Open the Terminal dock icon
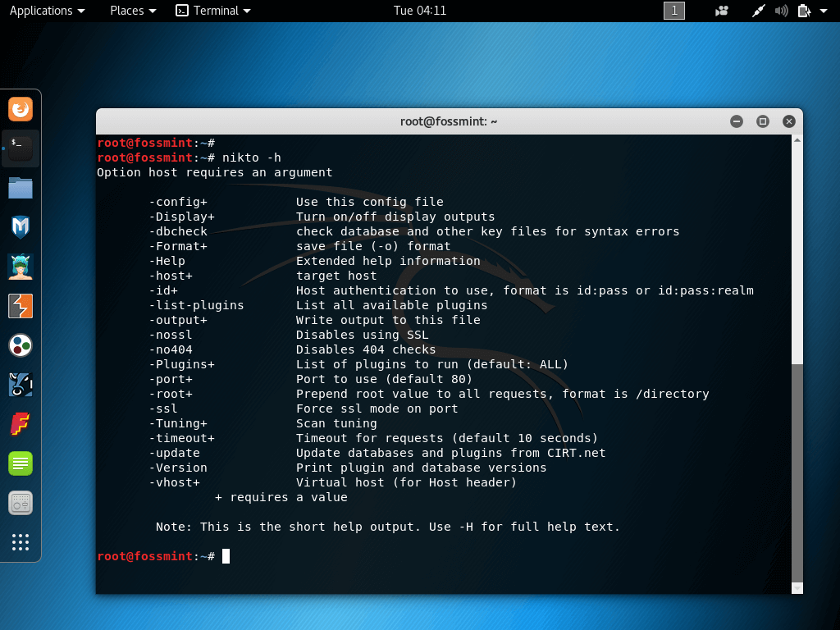The image size is (840, 630). 21,148
